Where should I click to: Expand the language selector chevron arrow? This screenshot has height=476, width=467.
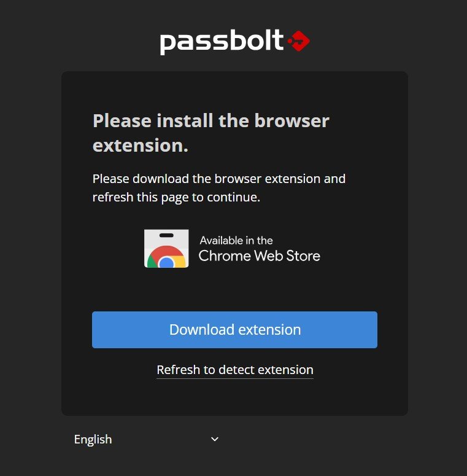(x=215, y=439)
